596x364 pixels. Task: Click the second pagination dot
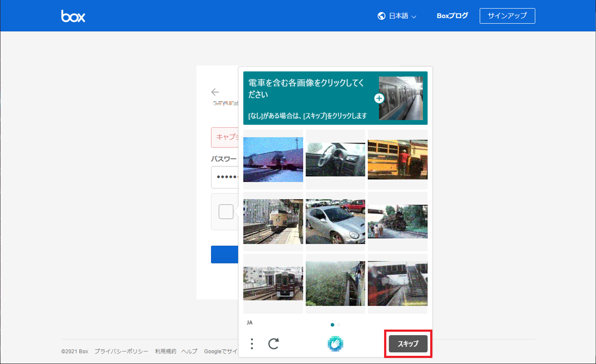pos(338,325)
